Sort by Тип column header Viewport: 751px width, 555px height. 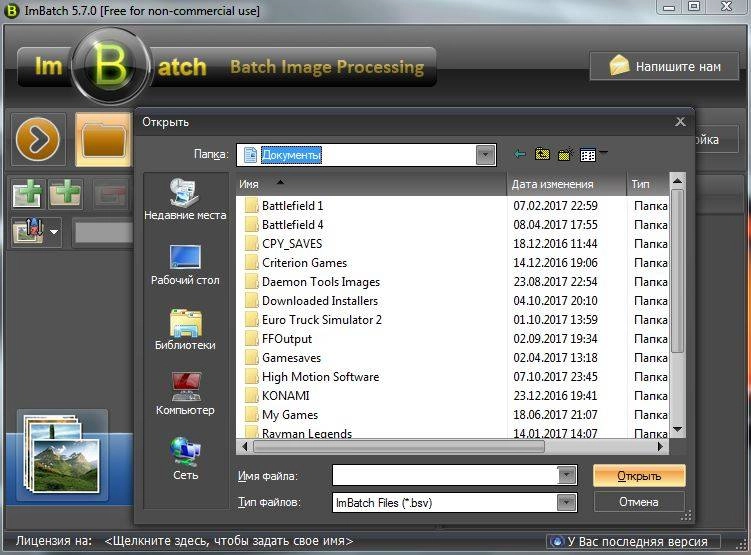[648, 184]
